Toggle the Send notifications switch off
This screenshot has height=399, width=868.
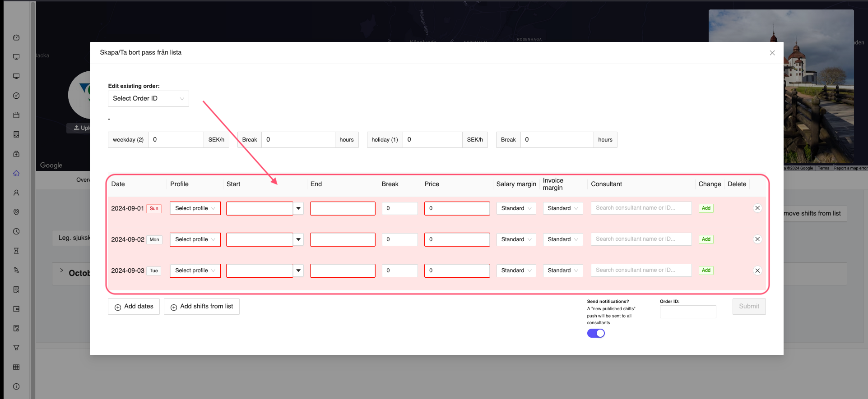(x=596, y=333)
